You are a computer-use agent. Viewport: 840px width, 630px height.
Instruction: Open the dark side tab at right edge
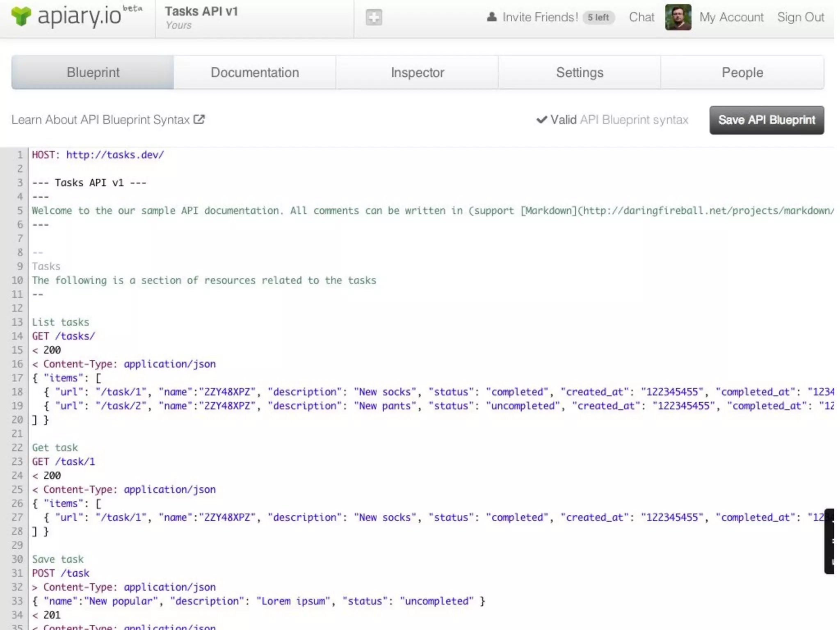[829, 541]
